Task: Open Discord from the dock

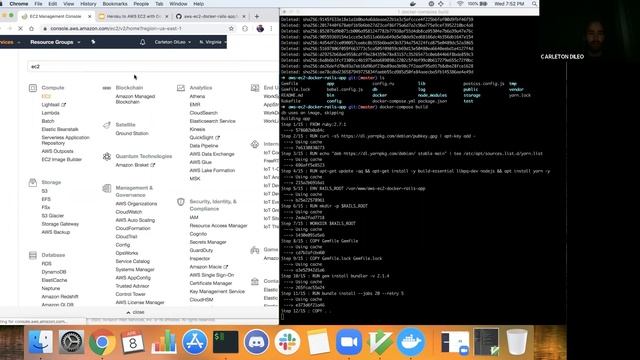Action: point(256,342)
